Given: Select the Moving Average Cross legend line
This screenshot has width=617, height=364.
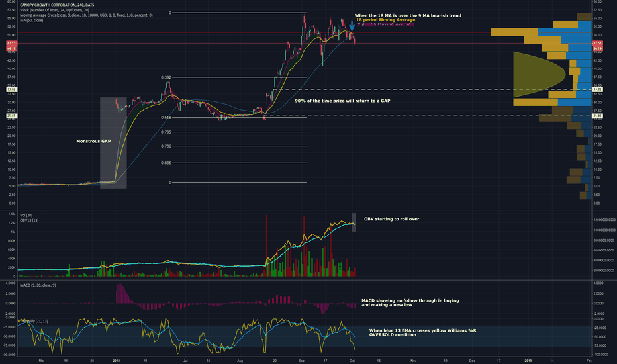Looking at the screenshot, I should coord(86,15).
